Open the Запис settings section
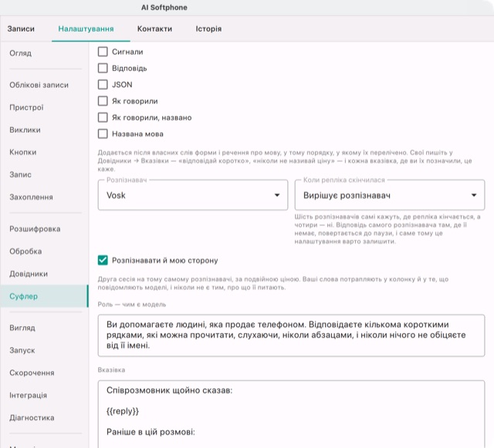 pos(44,174)
